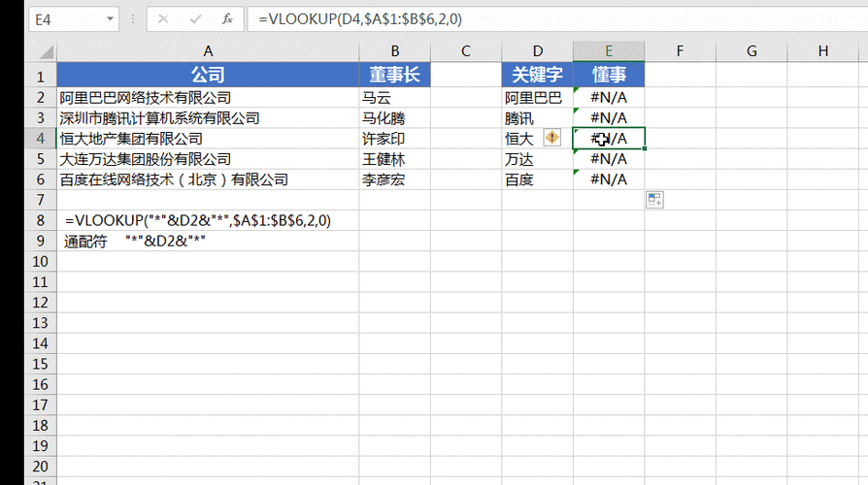Select column B header

[395, 51]
